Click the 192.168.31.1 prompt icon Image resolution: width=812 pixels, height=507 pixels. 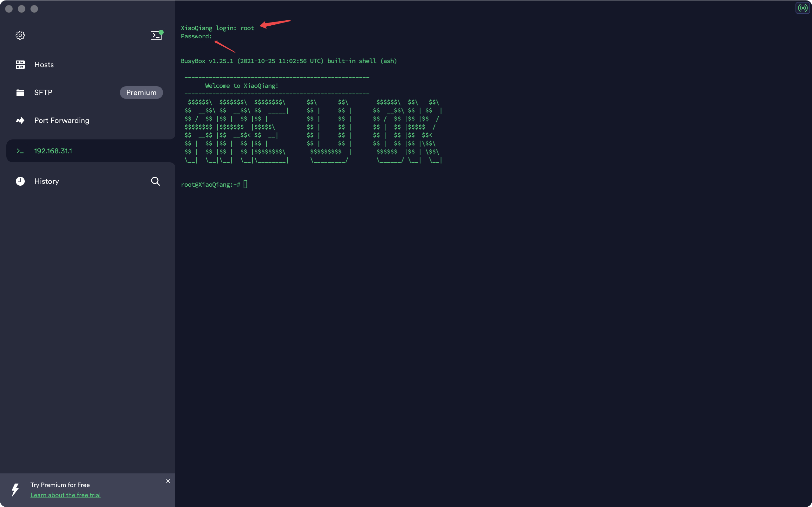click(20, 151)
